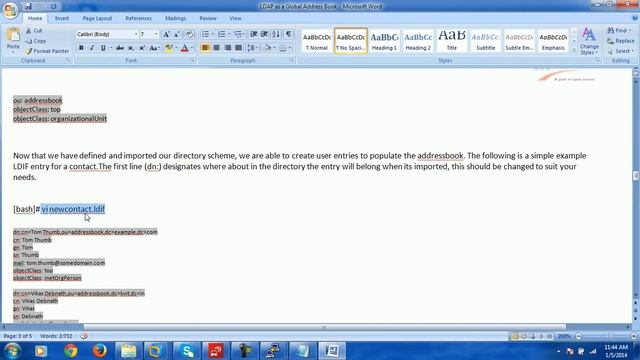This screenshot has width=640, height=360.
Task: Apply the Title style
Action: (452, 41)
